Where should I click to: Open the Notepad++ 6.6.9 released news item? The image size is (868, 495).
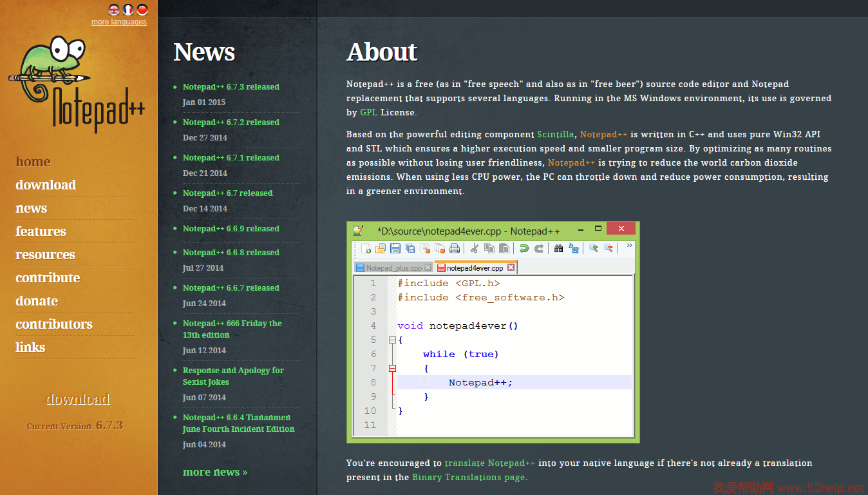[x=231, y=229]
